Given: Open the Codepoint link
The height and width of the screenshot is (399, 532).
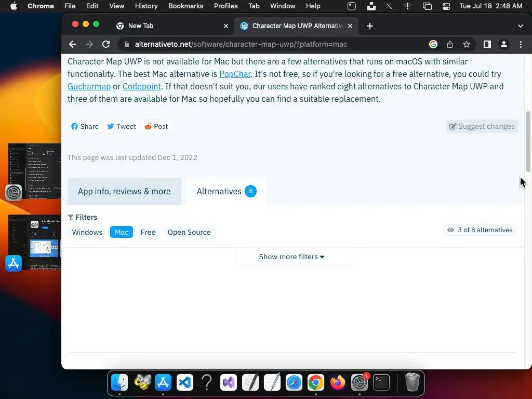Looking at the screenshot, I should tap(141, 87).
